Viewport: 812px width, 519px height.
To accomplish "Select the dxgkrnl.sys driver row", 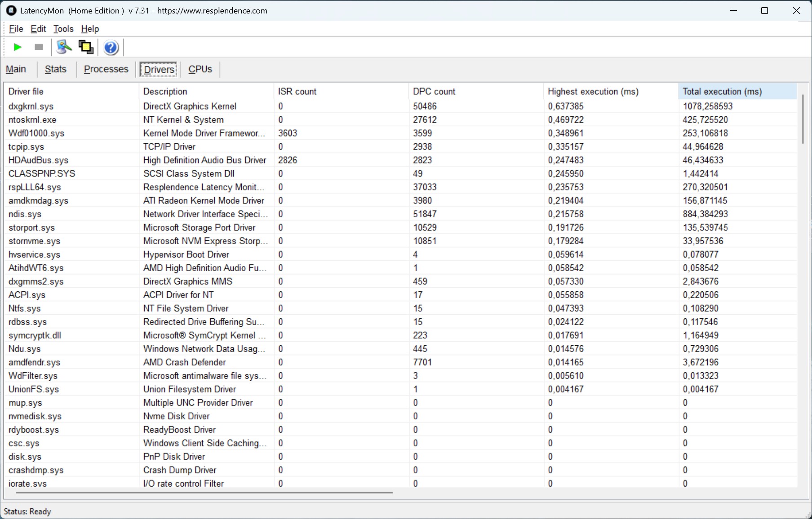I will pos(31,106).
